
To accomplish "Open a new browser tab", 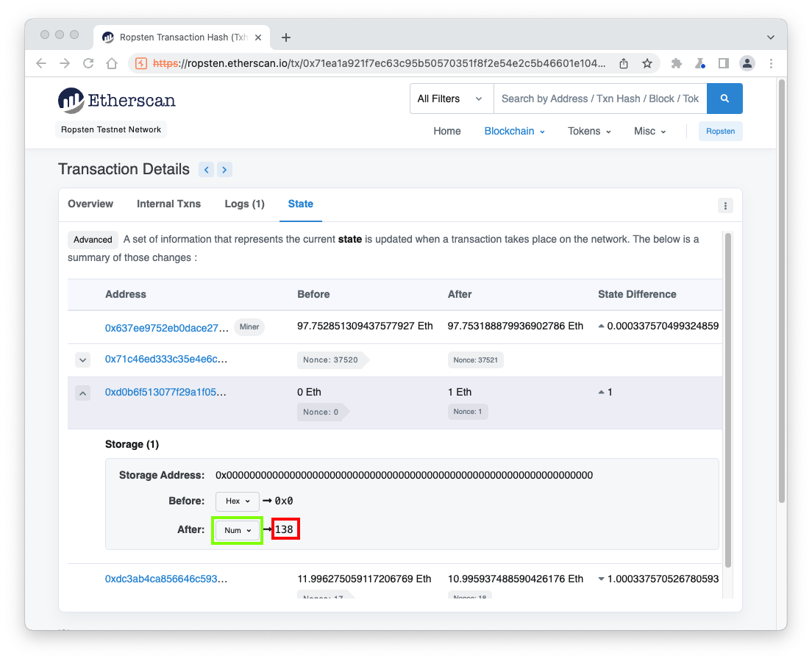I will coord(286,37).
